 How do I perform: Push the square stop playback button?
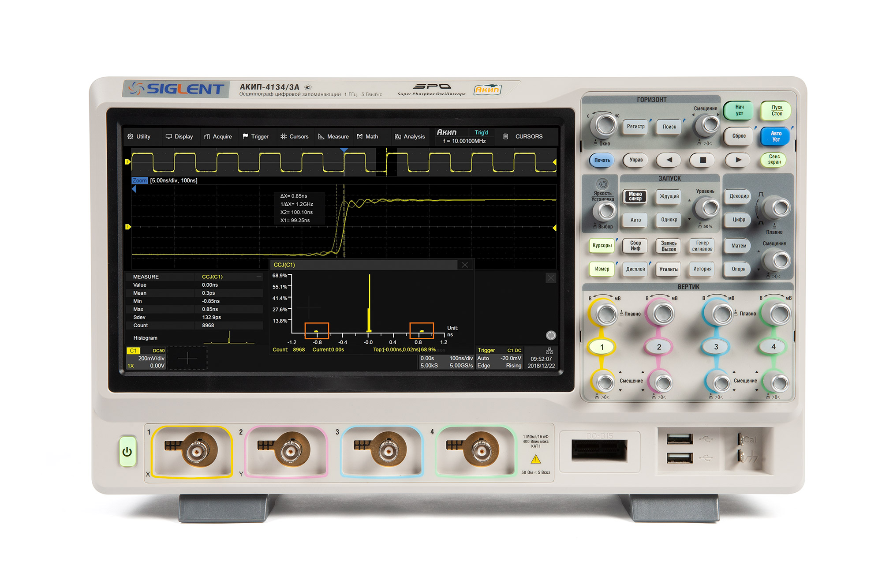tap(703, 160)
